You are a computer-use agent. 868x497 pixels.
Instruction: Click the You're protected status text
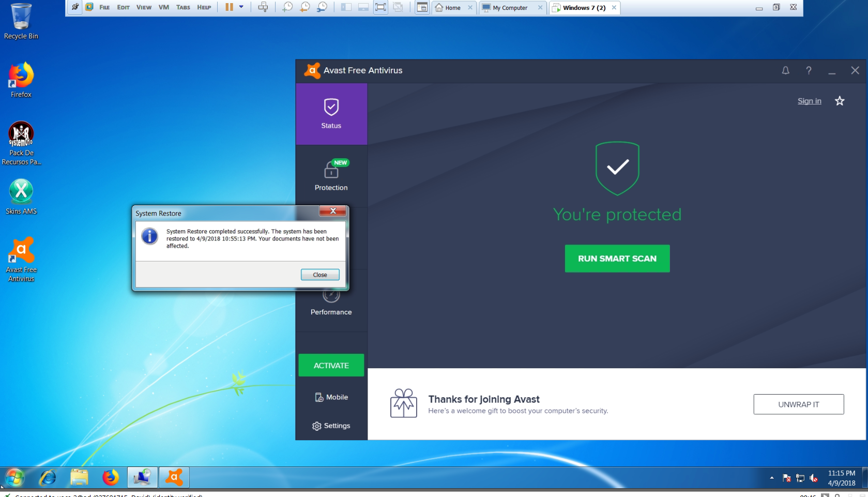pos(617,214)
